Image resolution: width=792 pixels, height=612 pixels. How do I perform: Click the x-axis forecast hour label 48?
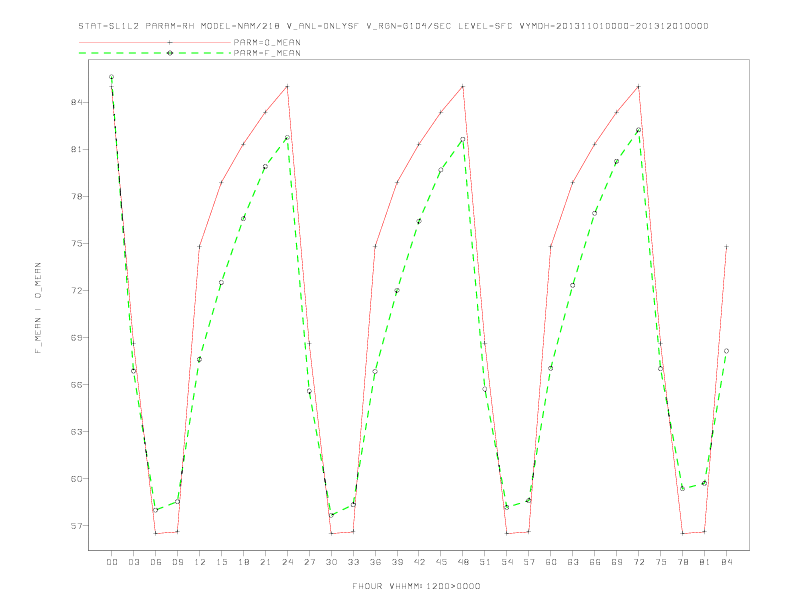coord(463,562)
